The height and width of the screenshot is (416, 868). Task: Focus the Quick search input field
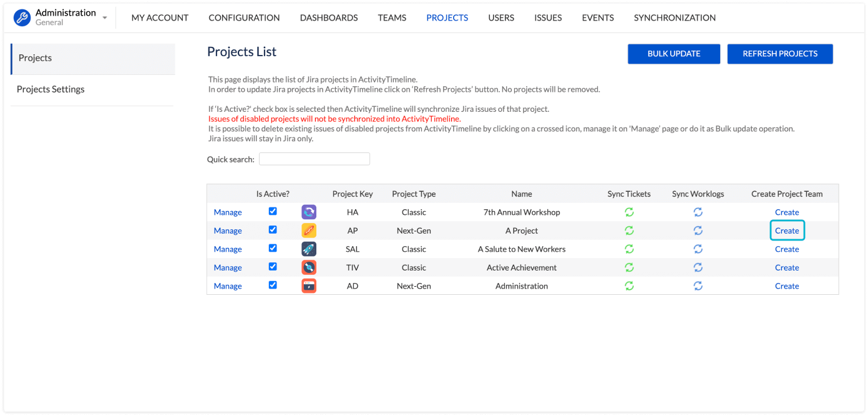click(315, 159)
